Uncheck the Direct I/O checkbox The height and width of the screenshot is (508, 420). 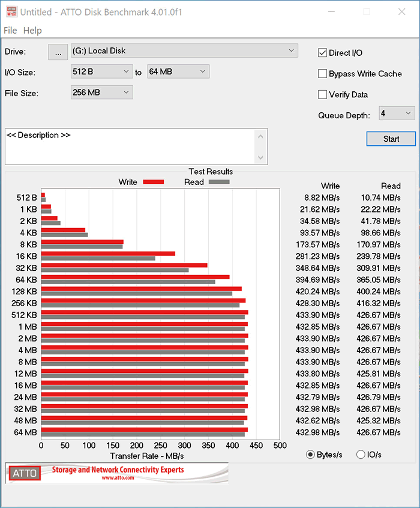(323, 53)
